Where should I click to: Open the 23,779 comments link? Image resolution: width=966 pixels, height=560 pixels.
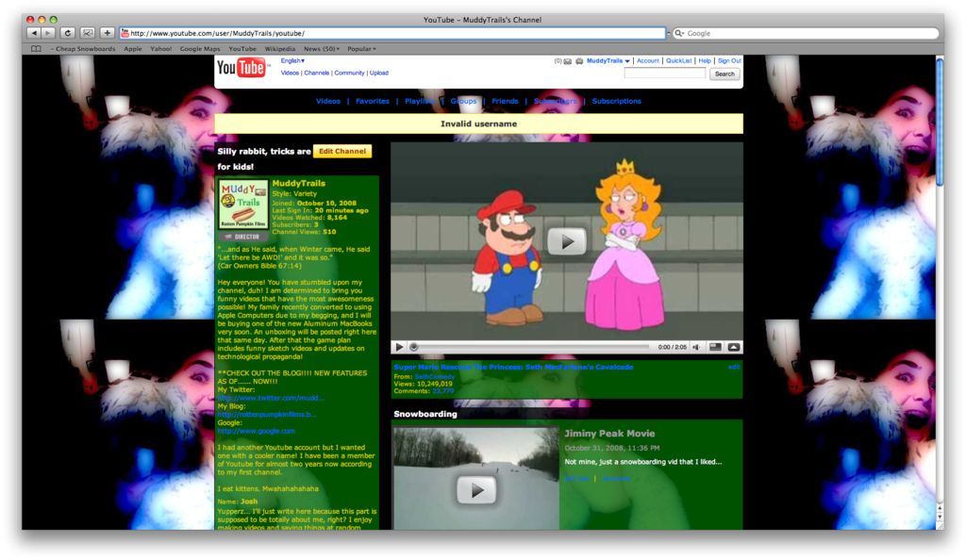[x=443, y=390]
